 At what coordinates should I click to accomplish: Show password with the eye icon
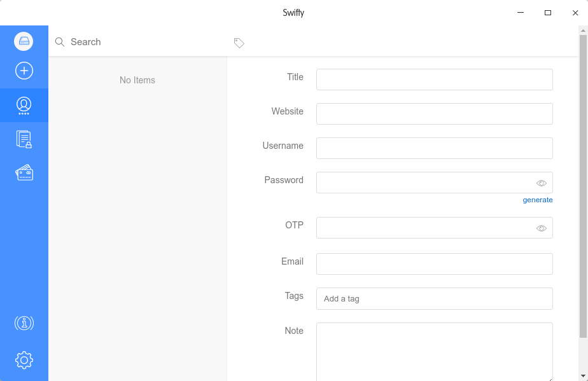click(x=542, y=183)
